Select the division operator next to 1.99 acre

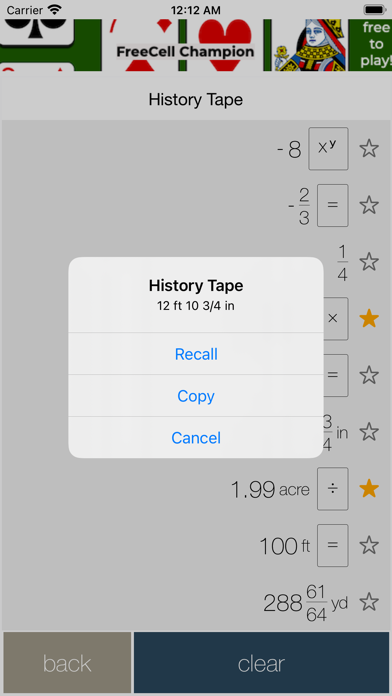click(x=333, y=489)
